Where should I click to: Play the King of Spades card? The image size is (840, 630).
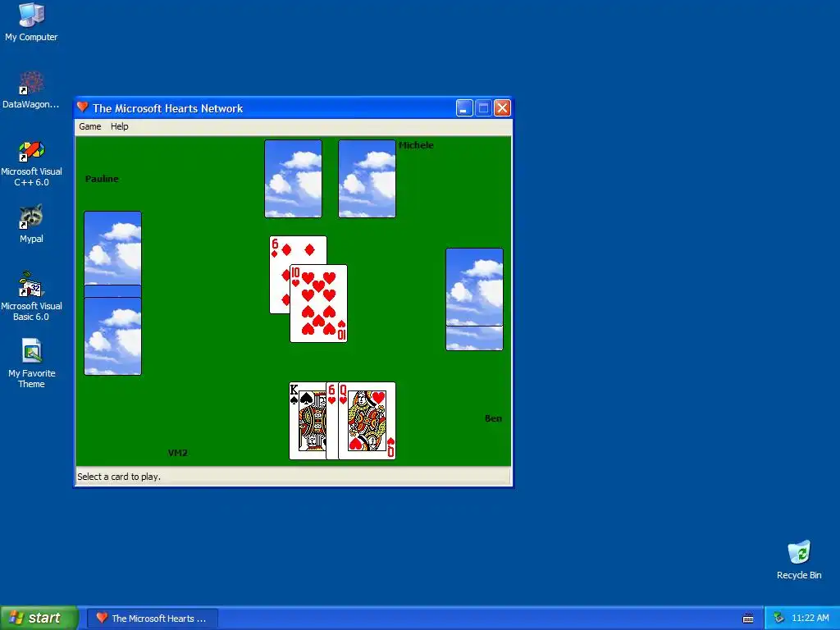[x=307, y=421]
